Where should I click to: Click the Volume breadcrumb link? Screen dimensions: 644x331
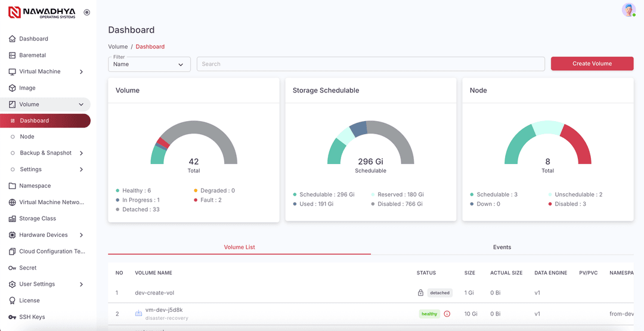pyautogui.click(x=117, y=47)
